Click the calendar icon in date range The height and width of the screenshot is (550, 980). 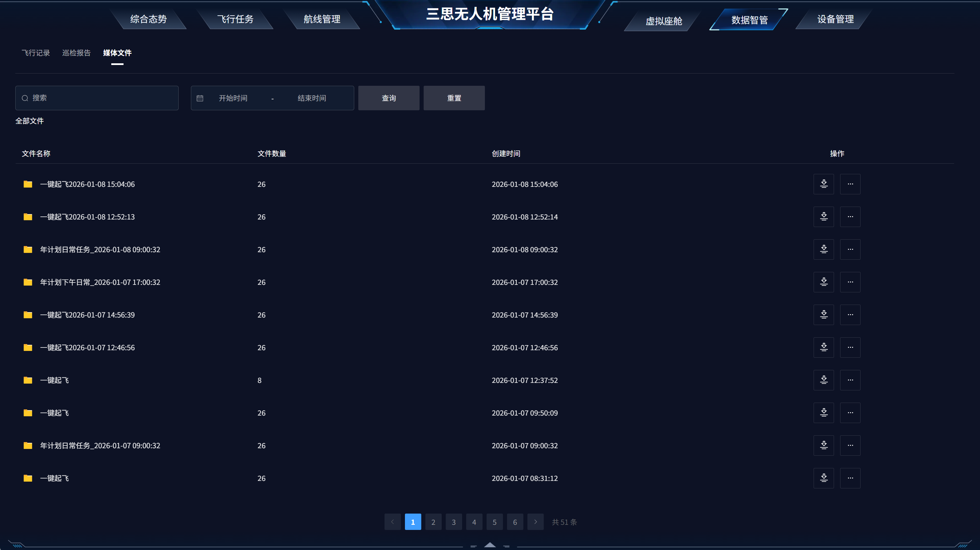coord(200,98)
